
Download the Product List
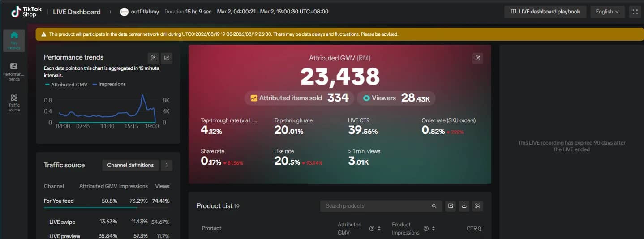click(x=464, y=206)
